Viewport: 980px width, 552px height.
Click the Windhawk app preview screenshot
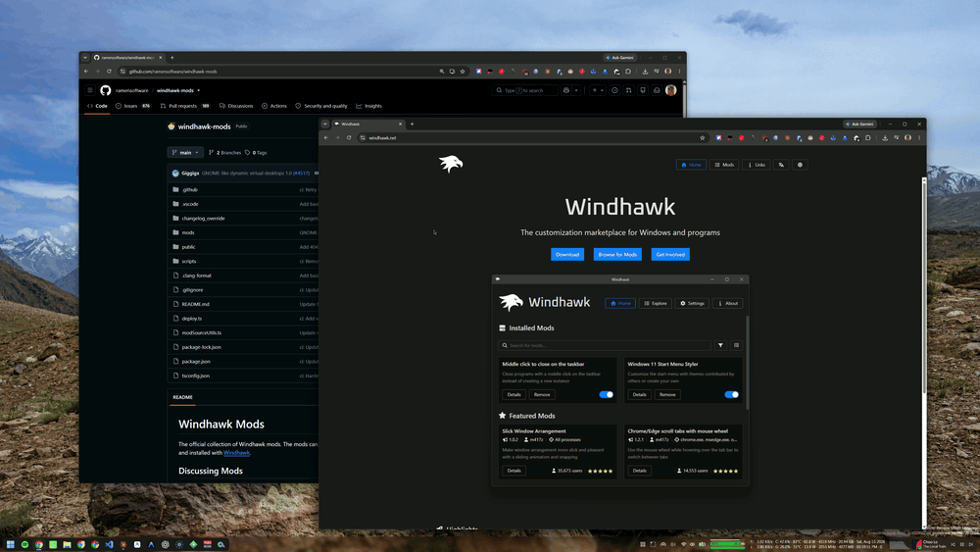pyautogui.click(x=620, y=380)
